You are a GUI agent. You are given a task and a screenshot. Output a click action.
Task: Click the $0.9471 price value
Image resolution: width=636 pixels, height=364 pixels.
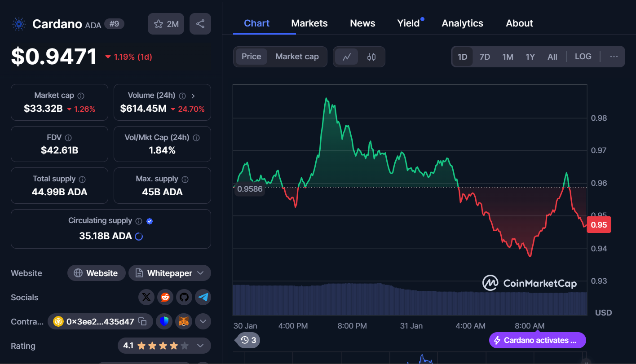[54, 57]
